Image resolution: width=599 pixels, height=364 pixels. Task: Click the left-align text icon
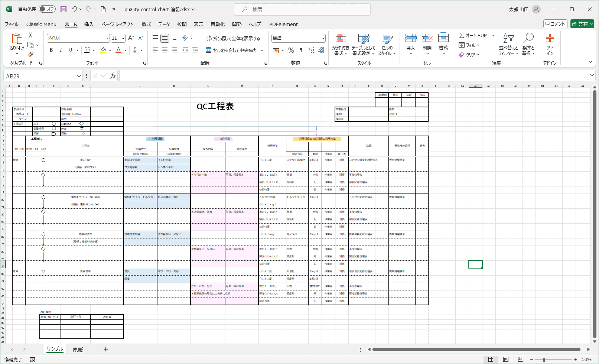pos(155,50)
